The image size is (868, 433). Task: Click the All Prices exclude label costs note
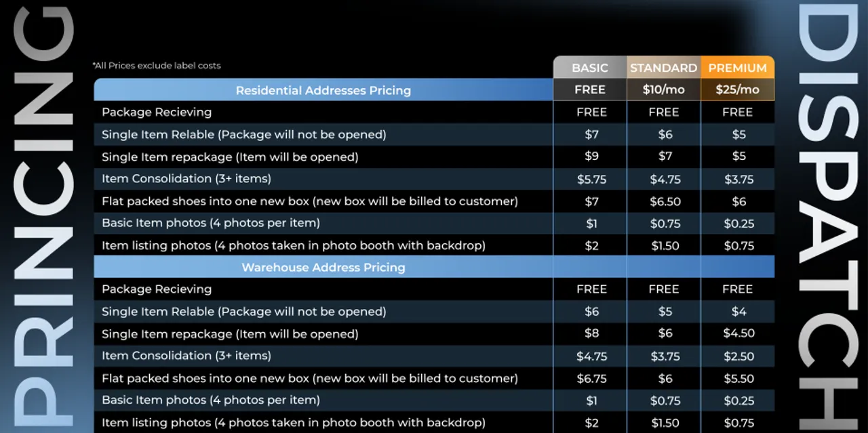157,66
